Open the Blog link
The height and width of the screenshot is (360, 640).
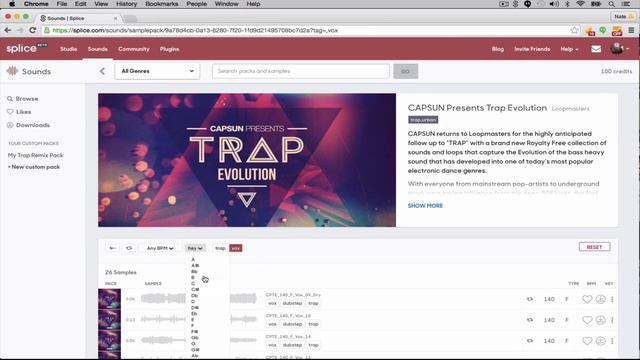coord(498,49)
